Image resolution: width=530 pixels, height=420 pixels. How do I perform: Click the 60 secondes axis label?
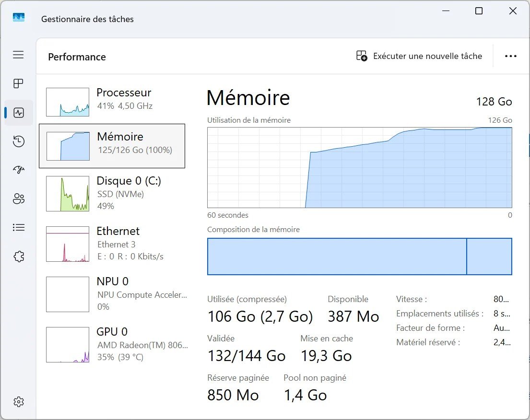point(228,215)
